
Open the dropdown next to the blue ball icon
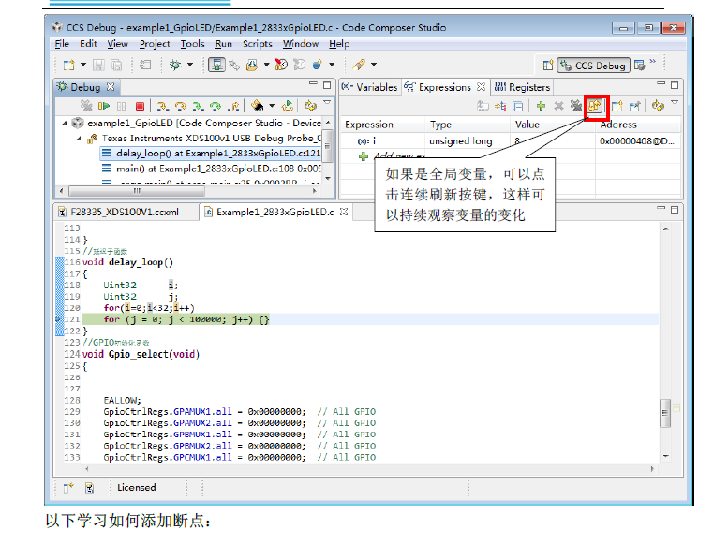pos(332,65)
